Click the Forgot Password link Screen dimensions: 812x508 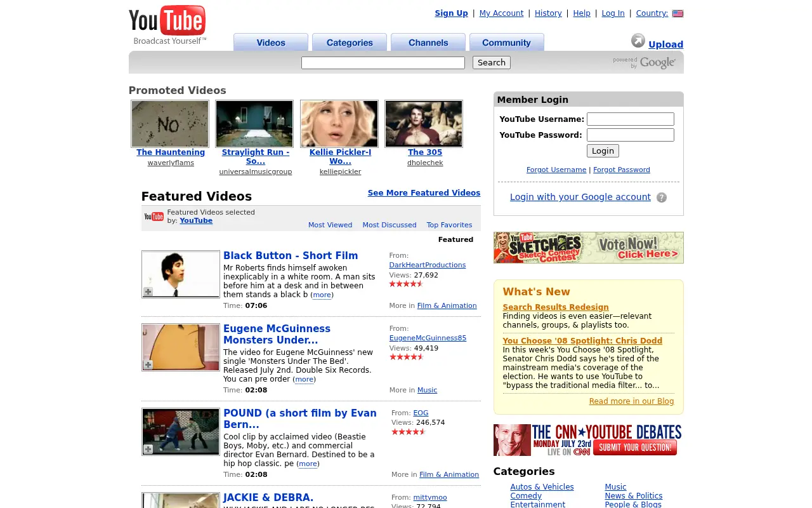tap(622, 170)
